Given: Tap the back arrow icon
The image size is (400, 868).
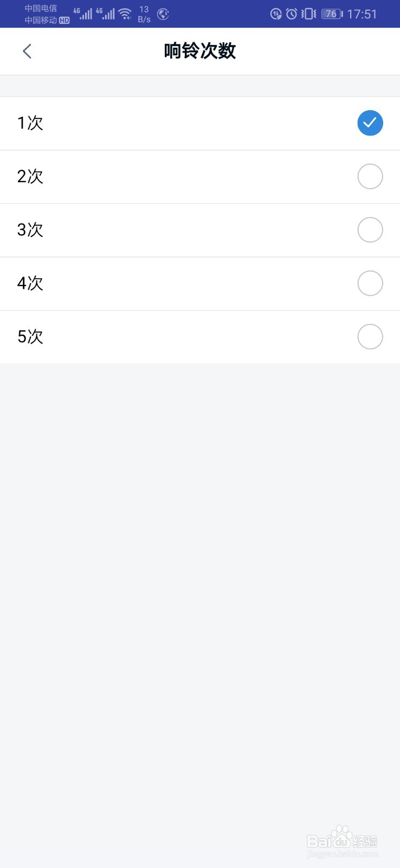Looking at the screenshot, I should click(27, 51).
